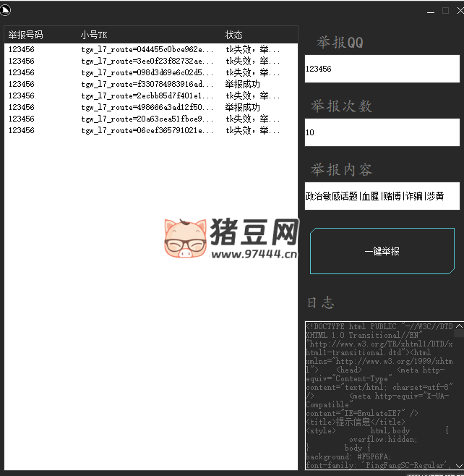Click the 举报次数 input containing 10
Image resolution: width=464 pixels, height=476 pixels.
point(382,132)
